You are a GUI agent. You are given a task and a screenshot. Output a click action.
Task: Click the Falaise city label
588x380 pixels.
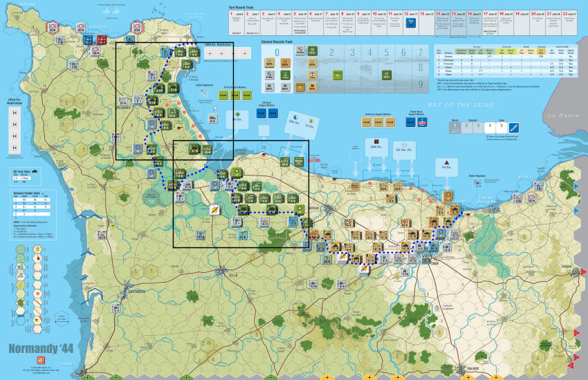tap(473, 368)
